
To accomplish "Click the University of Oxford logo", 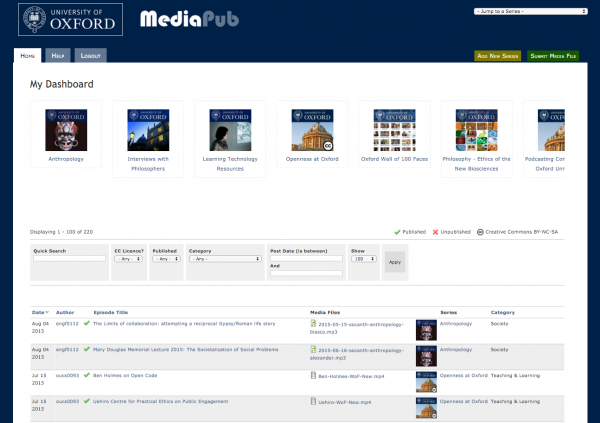I will [70, 20].
